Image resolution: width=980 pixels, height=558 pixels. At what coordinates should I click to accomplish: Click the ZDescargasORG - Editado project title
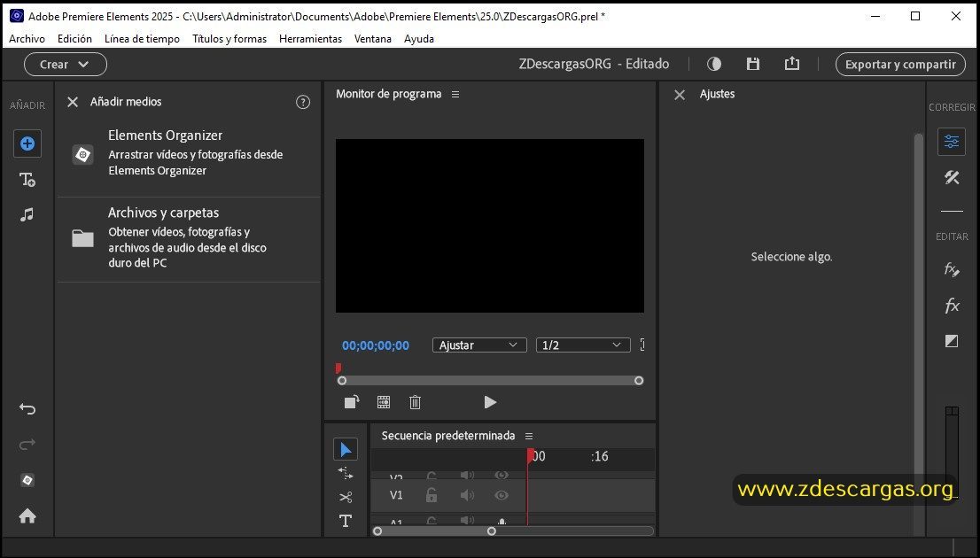point(594,64)
